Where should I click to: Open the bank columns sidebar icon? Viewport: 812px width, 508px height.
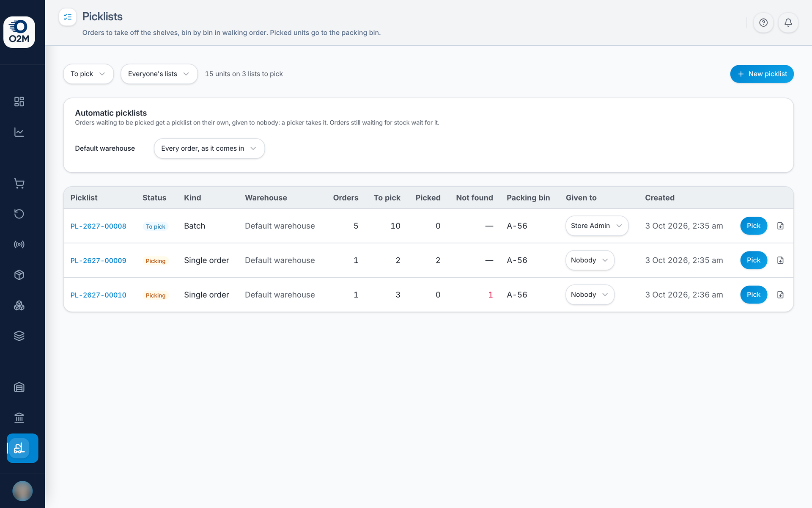19,417
